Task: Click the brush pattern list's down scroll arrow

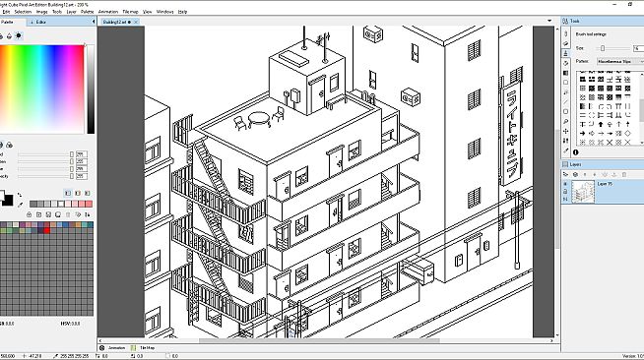Action: tap(641, 143)
